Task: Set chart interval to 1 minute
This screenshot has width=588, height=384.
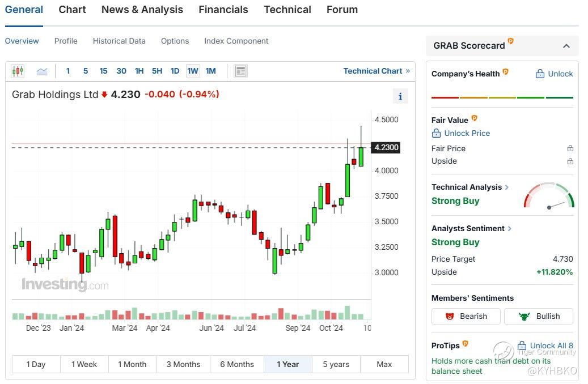Action: (x=68, y=71)
